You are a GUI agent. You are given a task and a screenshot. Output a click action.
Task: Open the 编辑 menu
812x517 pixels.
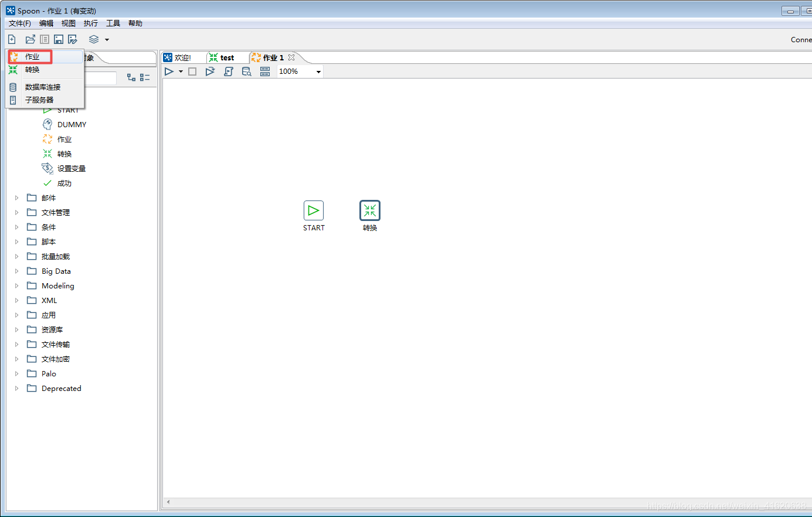pyautogui.click(x=46, y=23)
